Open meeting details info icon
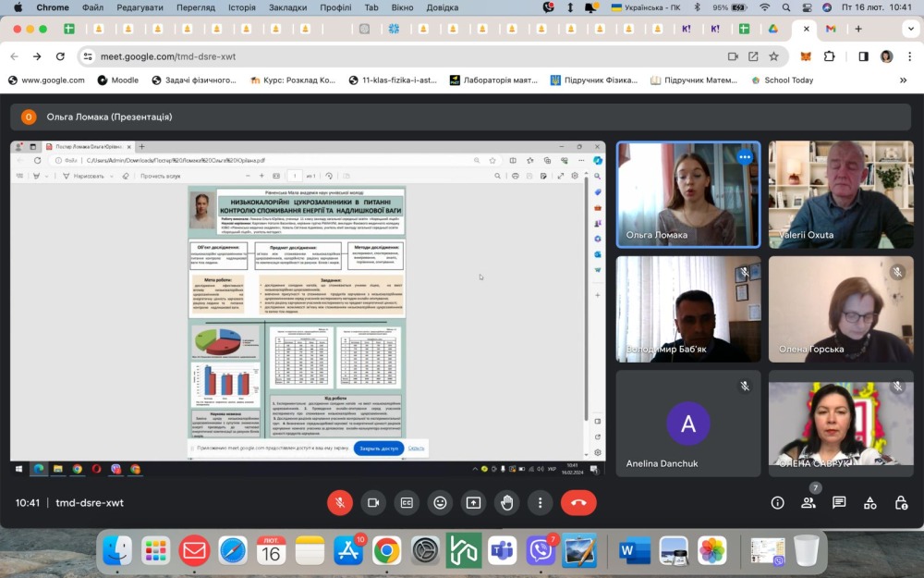The height and width of the screenshot is (578, 924). click(x=778, y=502)
